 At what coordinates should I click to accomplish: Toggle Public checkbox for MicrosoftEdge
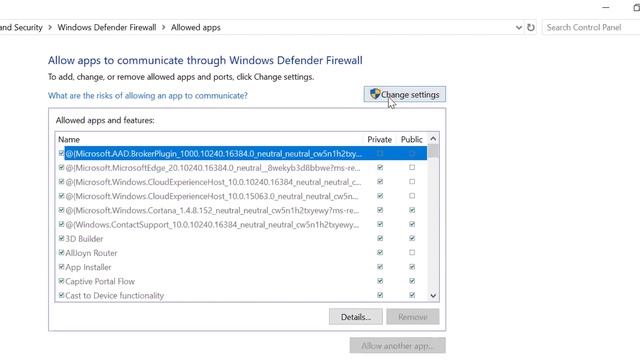tap(412, 167)
